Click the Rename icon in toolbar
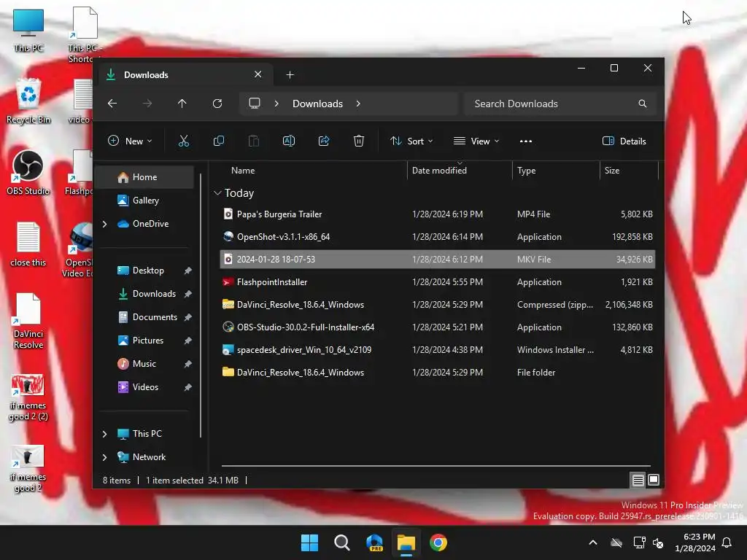Image resolution: width=747 pixels, height=560 pixels. click(289, 141)
